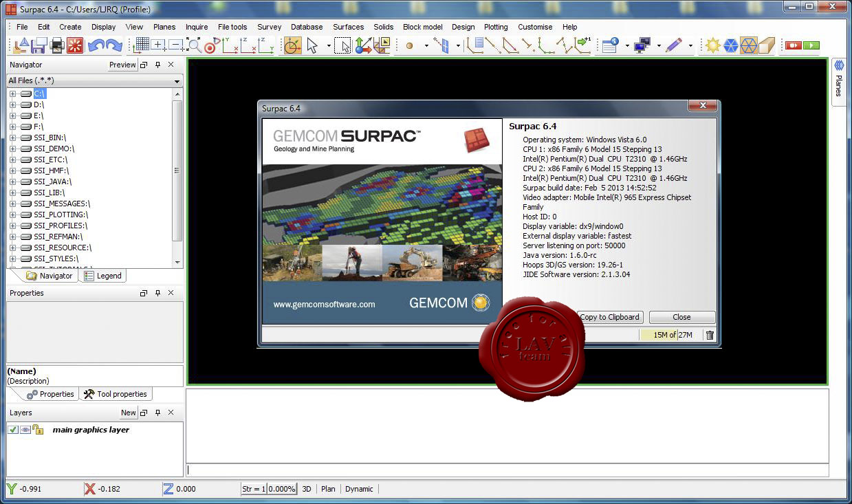Click the Zoom all magnifier icon
The width and height of the screenshot is (852, 504).
[194, 45]
